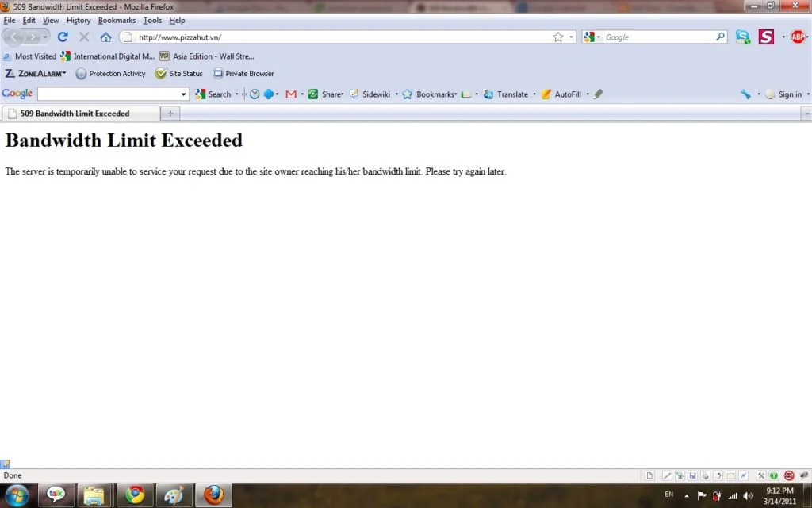Open the Google Toolbar search box dropdown
Image resolution: width=812 pixels, height=508 pixels.
pyautogui.click(x=184, y=94)
